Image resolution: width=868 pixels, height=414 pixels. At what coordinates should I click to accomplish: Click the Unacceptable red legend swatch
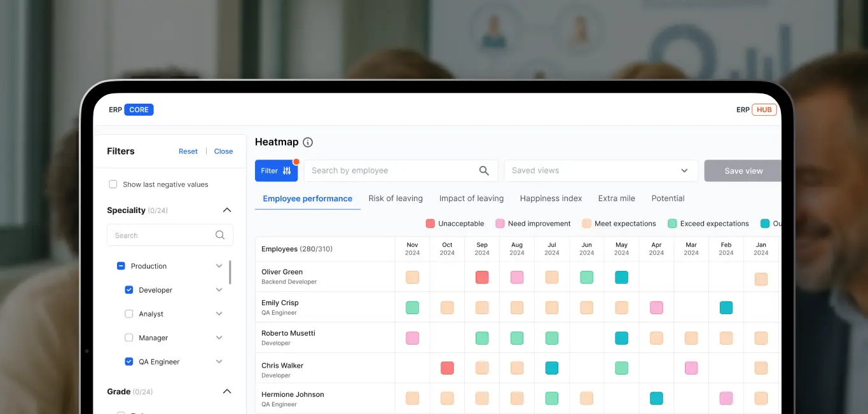click(431, 224)
